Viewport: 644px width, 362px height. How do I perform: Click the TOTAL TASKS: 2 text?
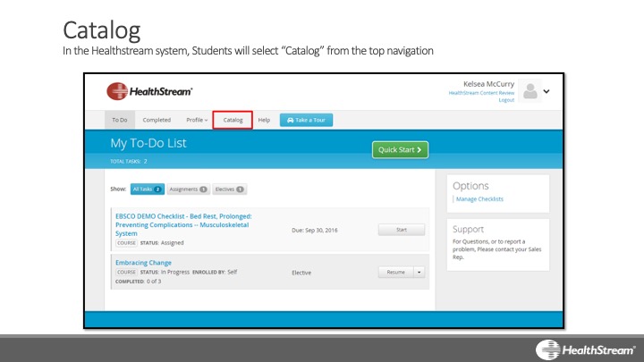point(129,161)
